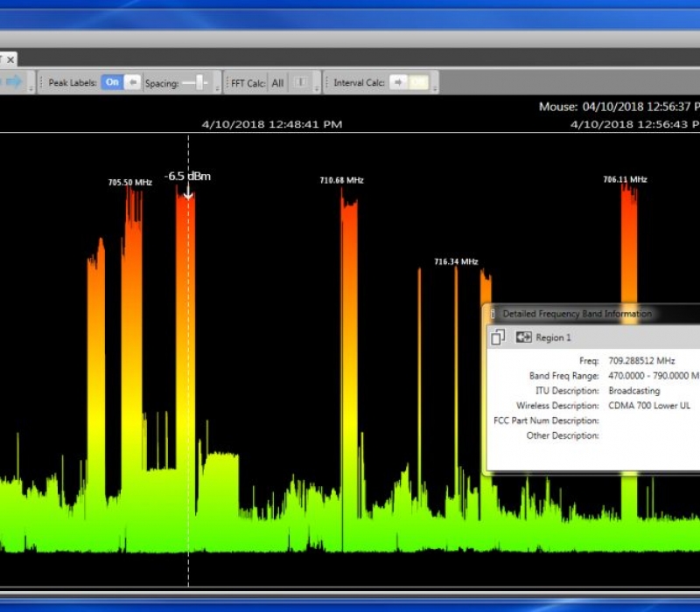The width and height of the screenshot is (700, 612).
Task: Click the copy icon in the Region 1 popup
Action: click(x=499, y=337)
